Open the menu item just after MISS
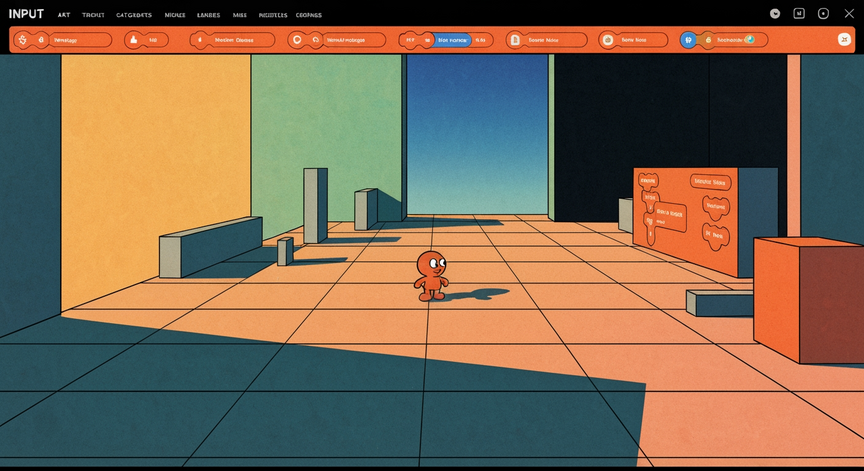The height and width of the screenshot is (471, 864). click(273, 15)
